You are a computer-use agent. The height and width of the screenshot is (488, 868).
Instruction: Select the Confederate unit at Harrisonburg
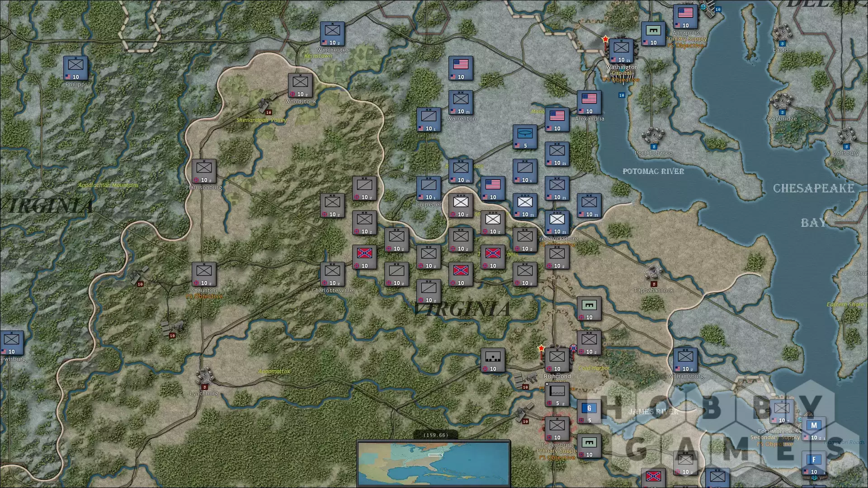click(204, 171)
